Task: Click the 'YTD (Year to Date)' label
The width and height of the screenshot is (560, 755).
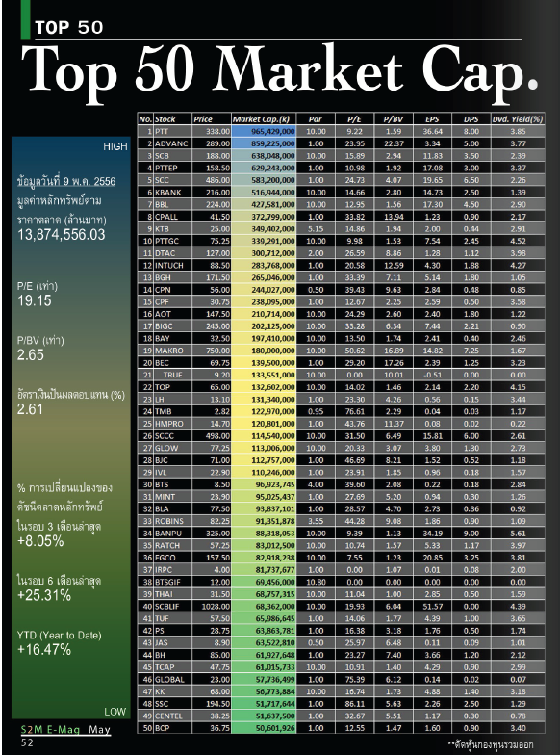Action: pyautogui.click(x=60, y=636)
